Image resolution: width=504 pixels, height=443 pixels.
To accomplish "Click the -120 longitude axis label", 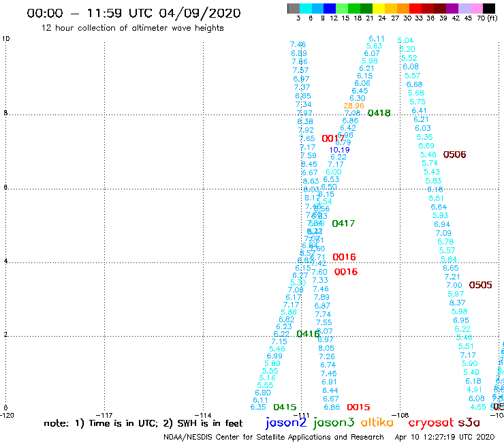I will click(x=7, y=415).
